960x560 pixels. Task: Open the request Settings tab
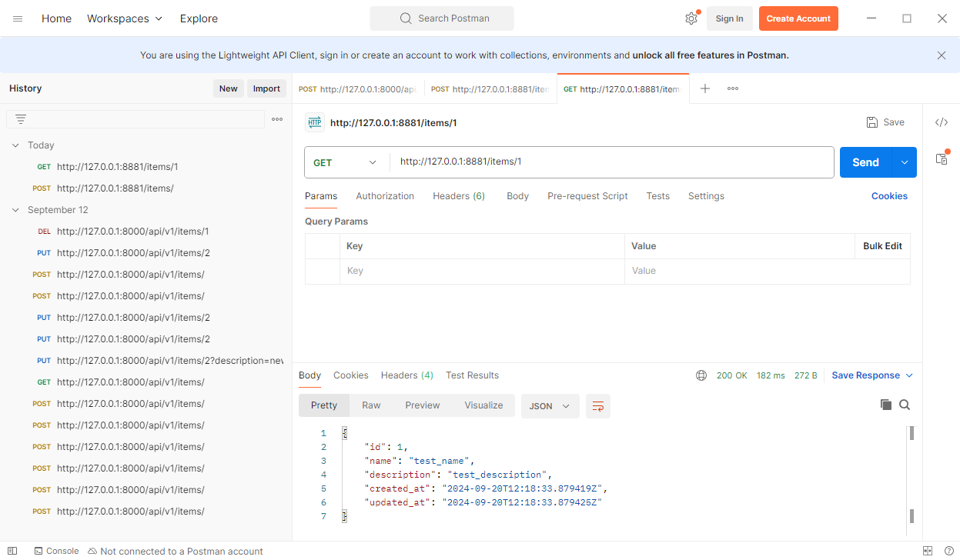706,196
